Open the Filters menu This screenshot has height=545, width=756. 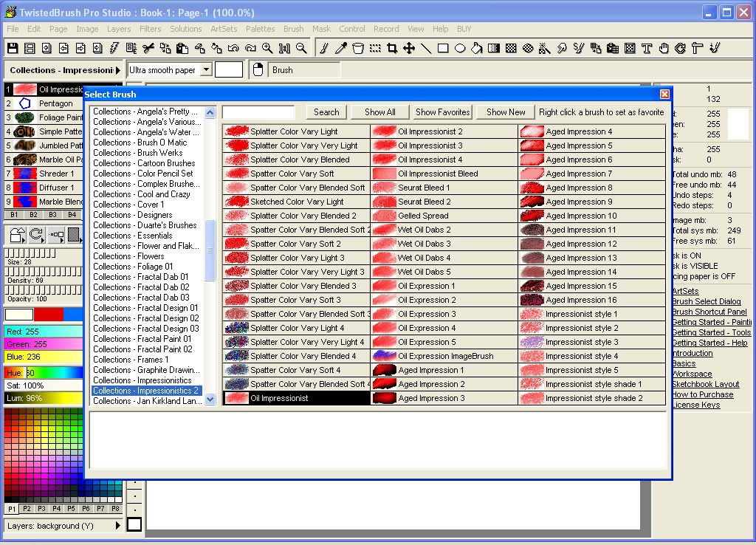(x=151, y=29)
